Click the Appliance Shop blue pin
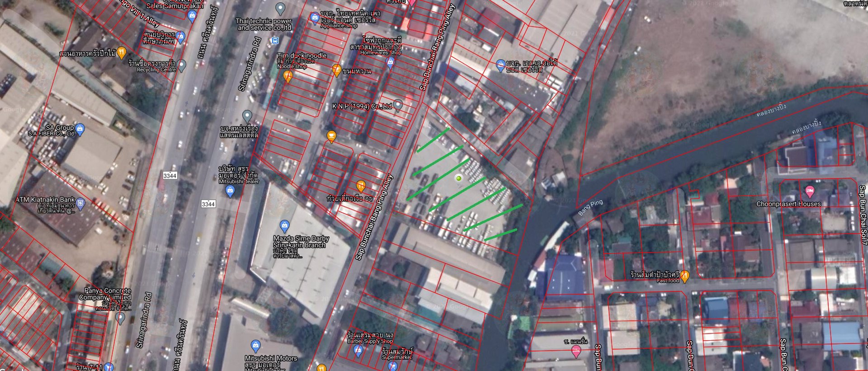This screenshot has width=868, height=371. click(315, 18)
